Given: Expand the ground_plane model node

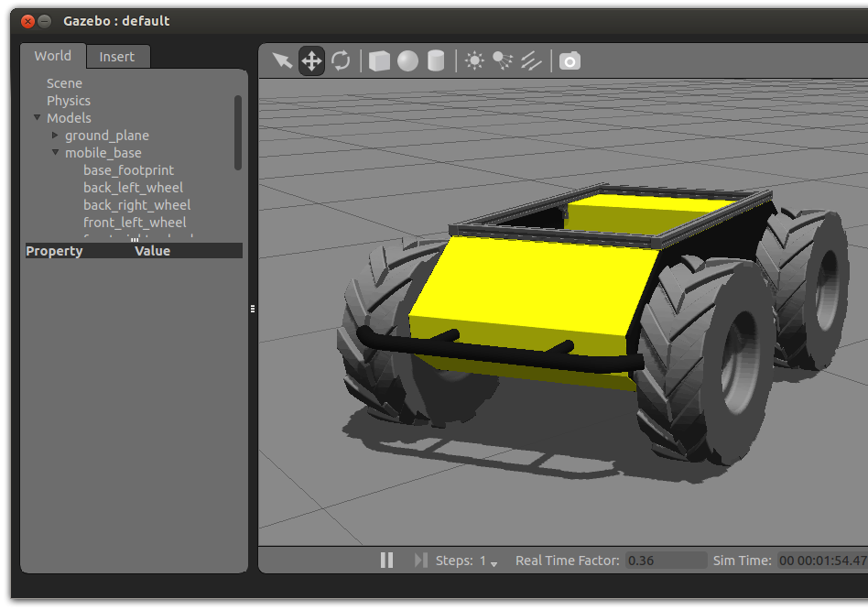Looking at the screenshot, I should click(55, 136).
